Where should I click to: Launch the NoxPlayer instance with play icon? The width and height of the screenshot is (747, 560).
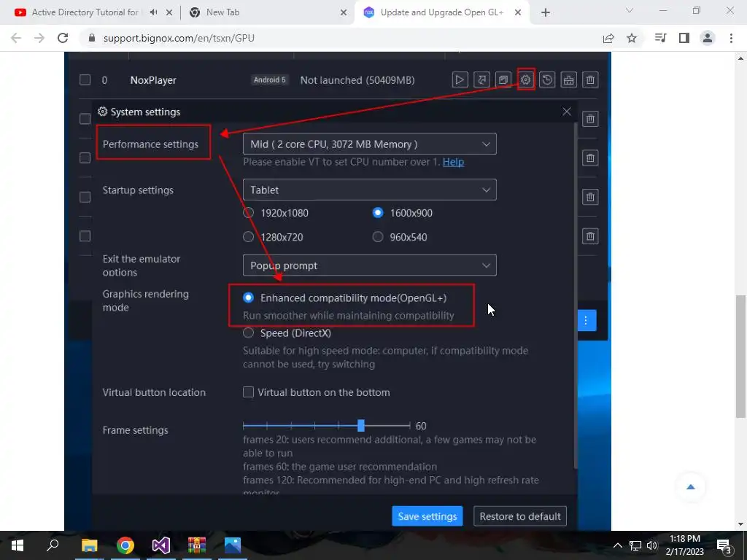[x=460, y=80]
